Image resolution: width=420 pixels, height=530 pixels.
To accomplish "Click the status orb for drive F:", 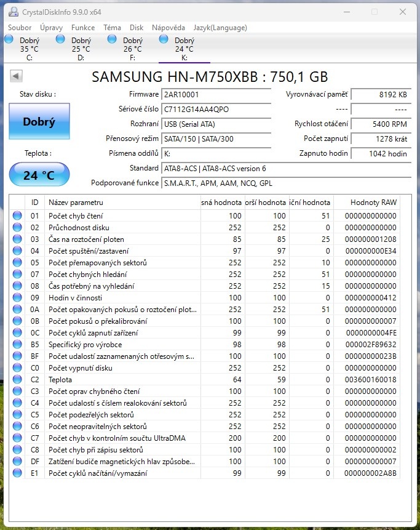I will 112,39.
